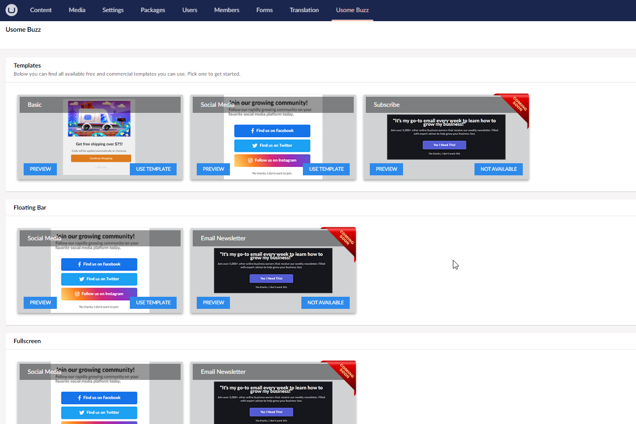Click Not Available on Subscribe template
The height and width of the screenshot is (424, 636).
(x=498, y=169)
